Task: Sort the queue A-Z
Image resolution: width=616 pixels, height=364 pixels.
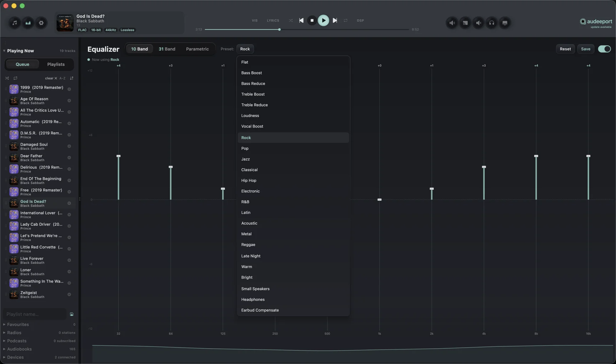Action: coord(62,78)
